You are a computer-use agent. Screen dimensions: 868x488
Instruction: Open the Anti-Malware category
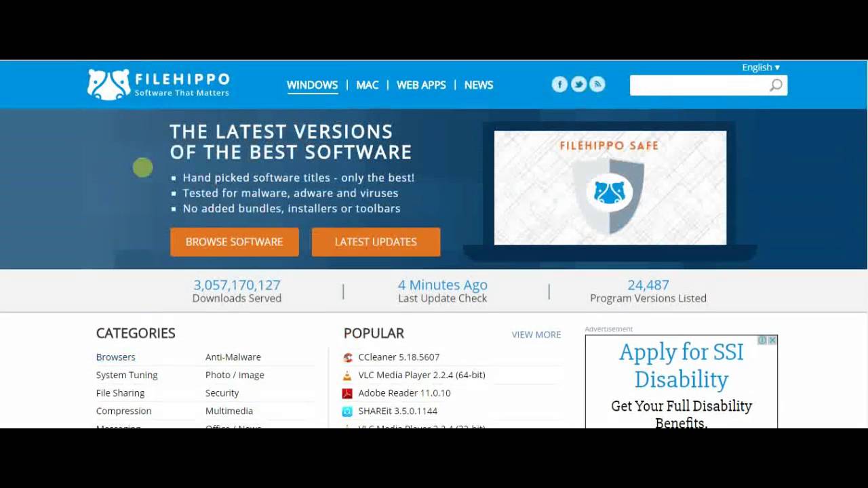pos(233,357)
